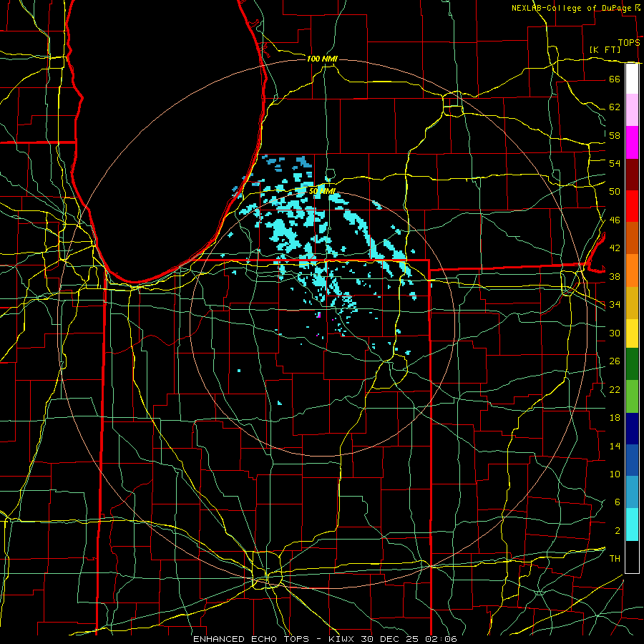Click the '02:06' time stamp
Viewport: 644px width, 644px height.
point(442,639)
